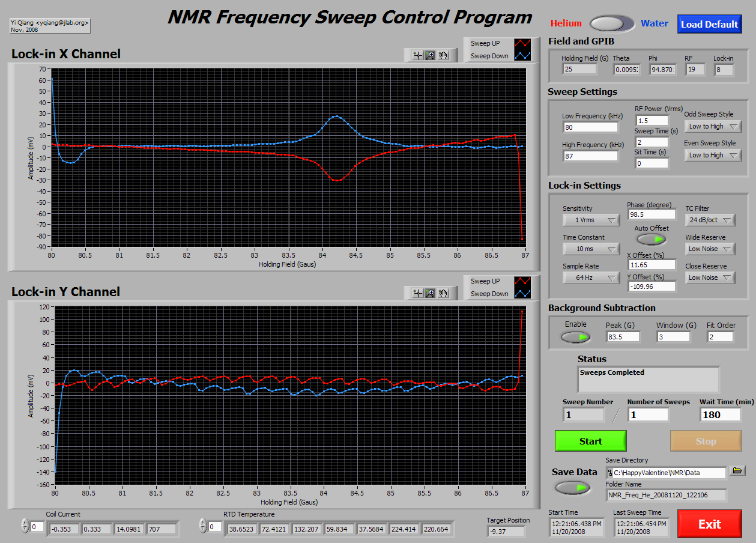Click Sweep Down blue legend swatch, X Channel

pyautogui.click(x=522, y=56)
